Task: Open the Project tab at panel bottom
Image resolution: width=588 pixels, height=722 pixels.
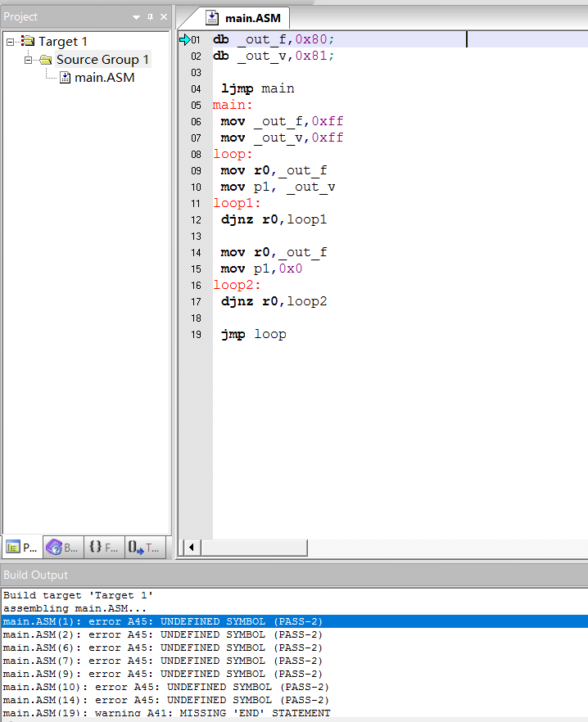Action: (23, 547)
